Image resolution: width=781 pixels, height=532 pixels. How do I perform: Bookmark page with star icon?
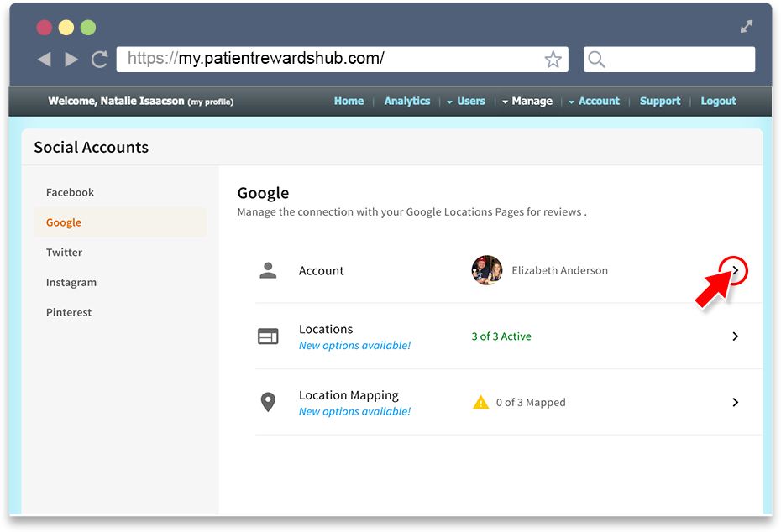pyautogui.click(x=553, y=60)
